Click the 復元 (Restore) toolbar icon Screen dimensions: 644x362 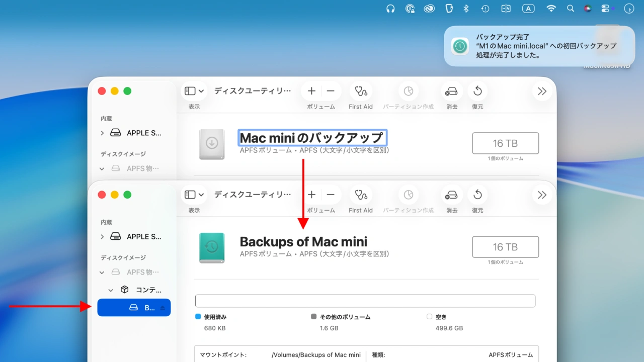coord(477,195)
